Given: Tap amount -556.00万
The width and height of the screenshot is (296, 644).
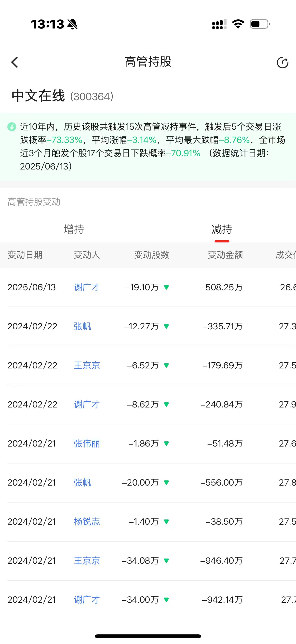Looking at the screenshot, I should point(222,482).
